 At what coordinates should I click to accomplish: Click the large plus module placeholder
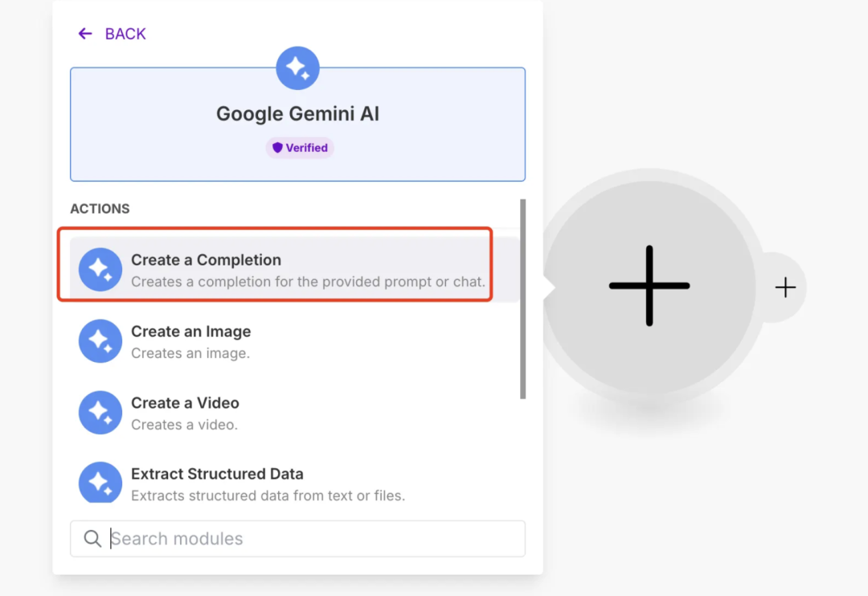649,286
